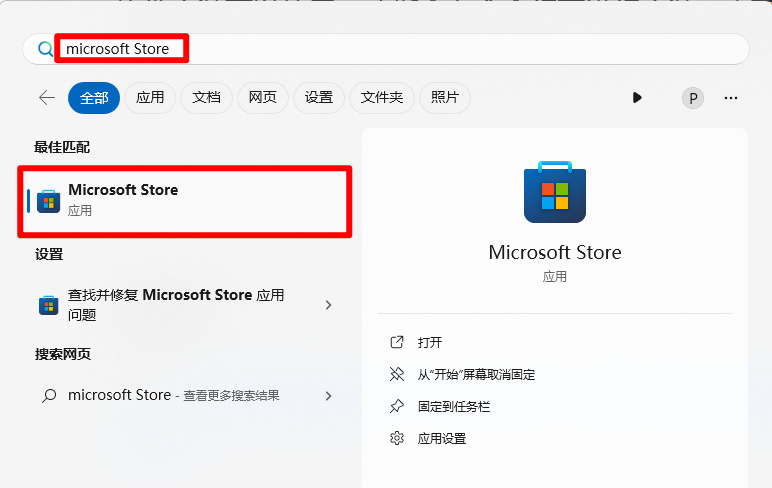772x488 pixels.
Task: Expand the 查找并修复 result chevron
Action: pyautogui.click(x=328, y=305)
